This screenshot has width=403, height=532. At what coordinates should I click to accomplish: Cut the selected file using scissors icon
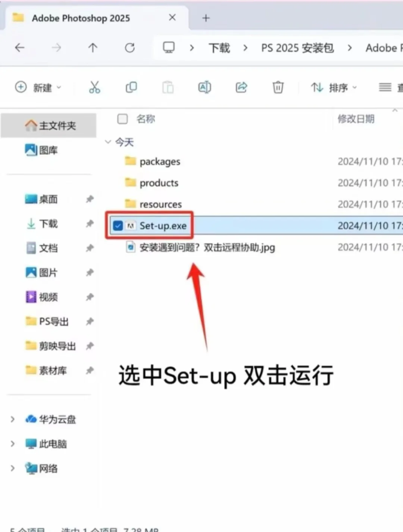point(94,87)
